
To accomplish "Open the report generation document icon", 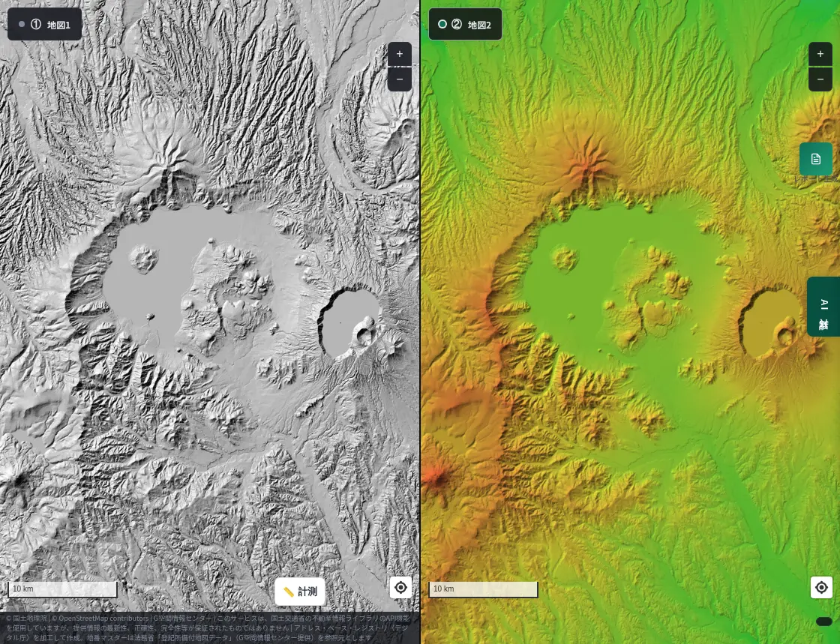I will [815, 159].
